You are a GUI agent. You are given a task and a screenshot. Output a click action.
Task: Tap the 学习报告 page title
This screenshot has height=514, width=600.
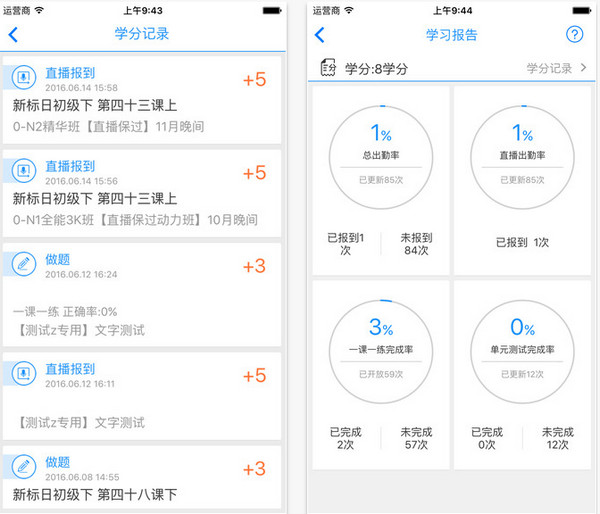click(452, 35)
